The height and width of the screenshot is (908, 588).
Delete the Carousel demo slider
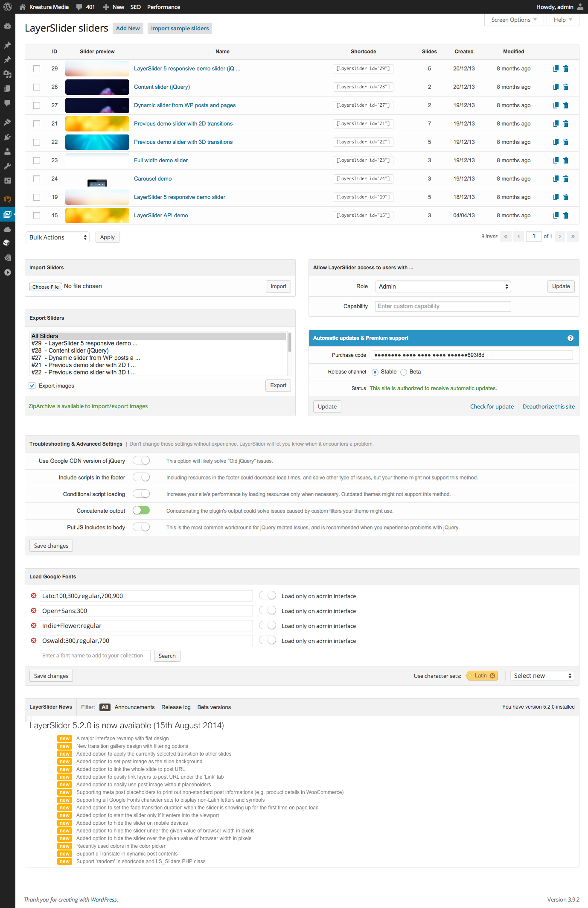(566, 179)
